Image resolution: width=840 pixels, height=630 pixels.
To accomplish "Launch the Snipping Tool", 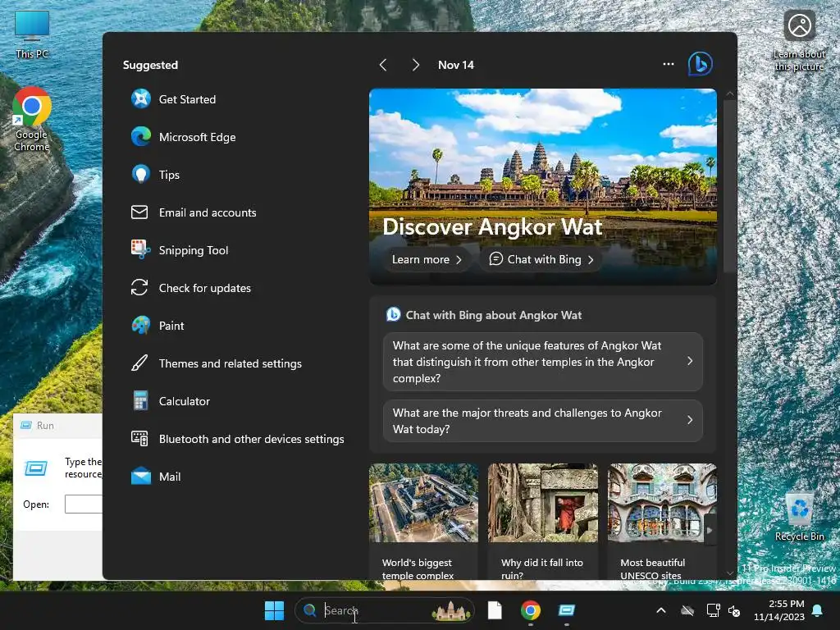I will tap(180, 250).
